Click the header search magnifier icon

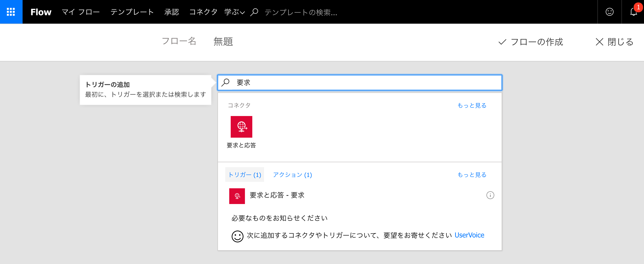click(254, 12)
